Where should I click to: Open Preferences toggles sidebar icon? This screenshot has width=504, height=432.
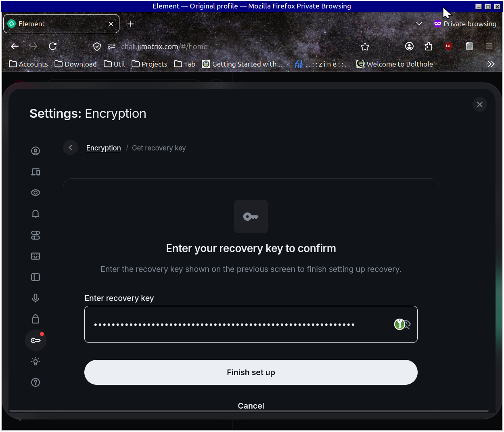click(36, 235)
